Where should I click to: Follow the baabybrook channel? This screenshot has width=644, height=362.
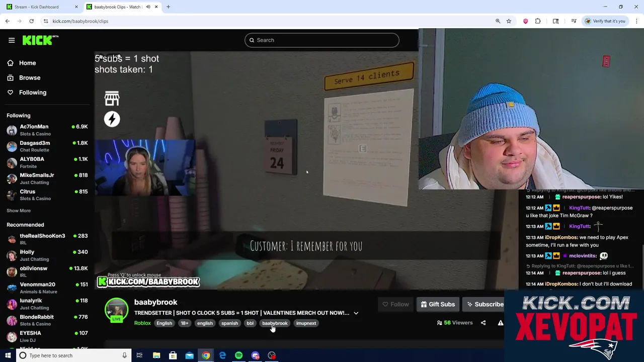point(396,304)
